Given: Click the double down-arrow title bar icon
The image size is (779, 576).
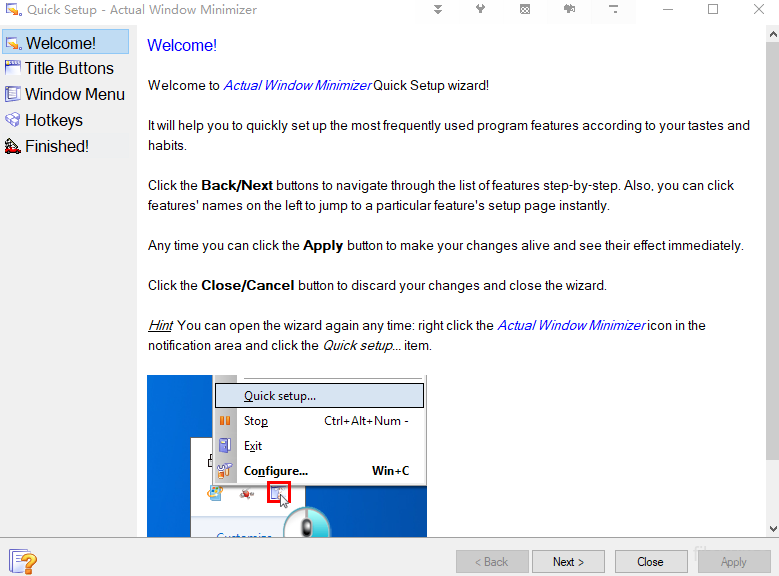Looking at the screenshot, I should pos(438,10).
